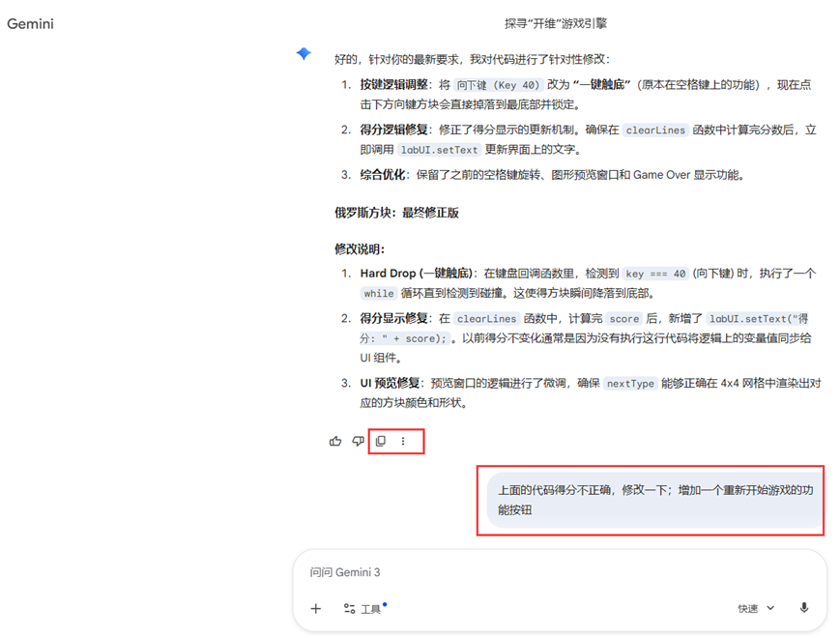This screenshot has width=840, height=638.
Task: Click the bold text 得分逻辑修复
Action: (393, 130)
